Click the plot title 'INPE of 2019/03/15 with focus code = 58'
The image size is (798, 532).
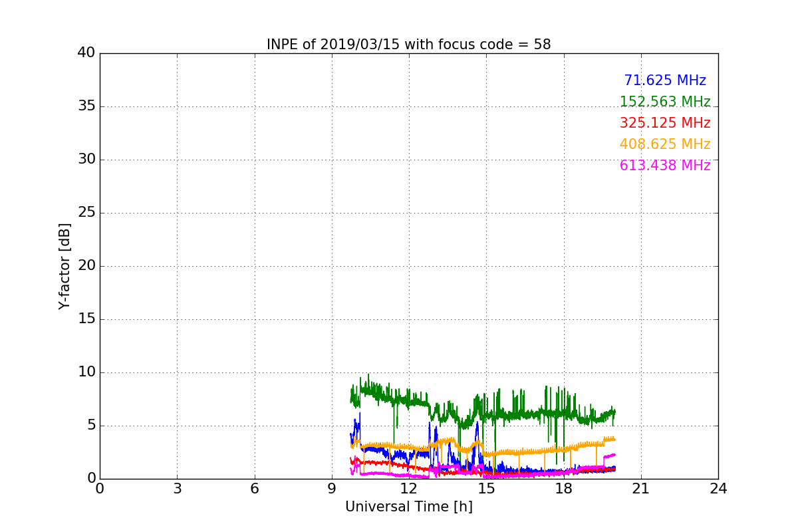(409, 45)
